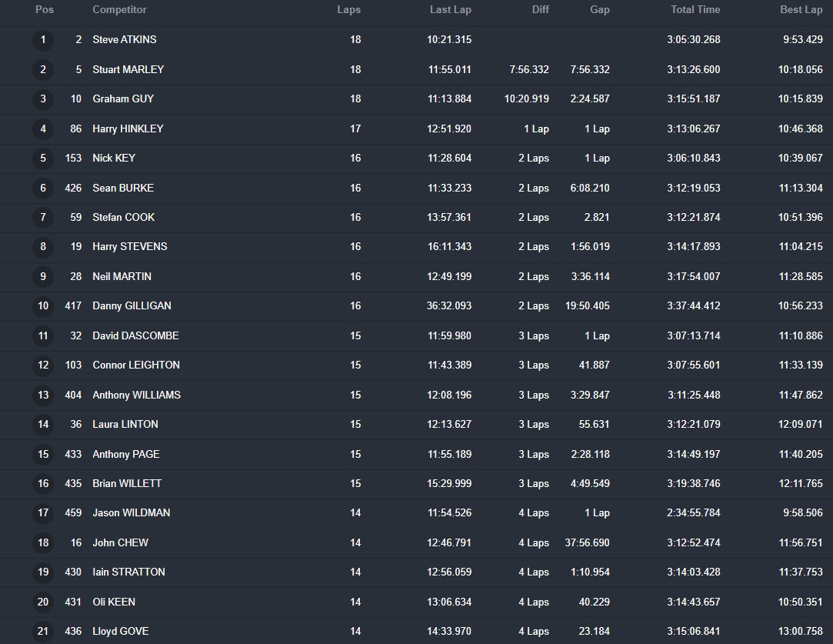833x644 pixels.
Task: Click the position 10 circle badge
Action: click(x=43, y=306)
